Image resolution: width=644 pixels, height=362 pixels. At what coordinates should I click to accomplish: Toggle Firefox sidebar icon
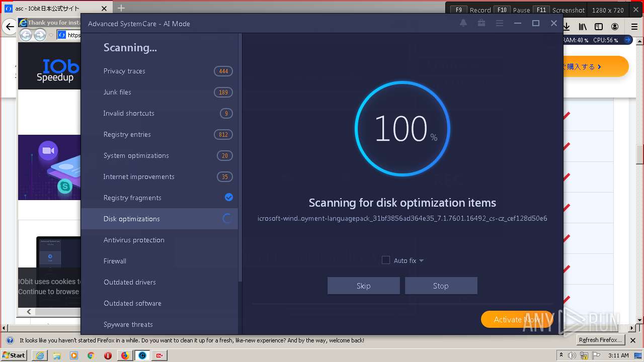point(599,27)
